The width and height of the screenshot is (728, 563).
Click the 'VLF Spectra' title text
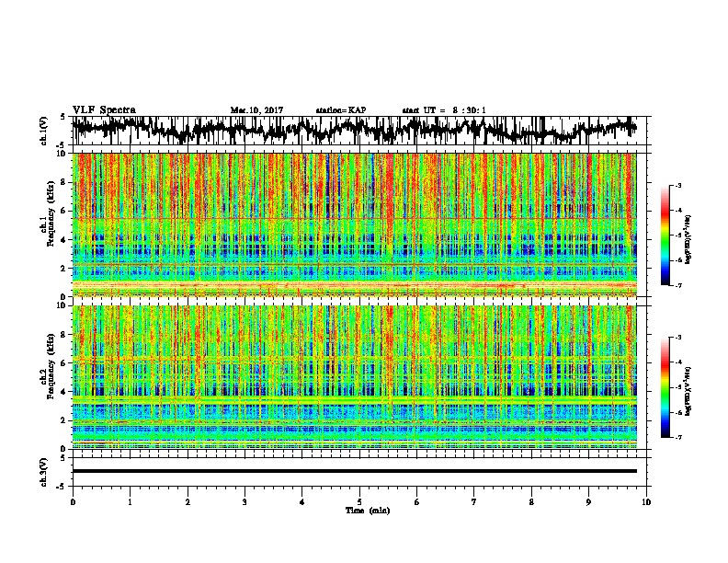click(104, 109)
